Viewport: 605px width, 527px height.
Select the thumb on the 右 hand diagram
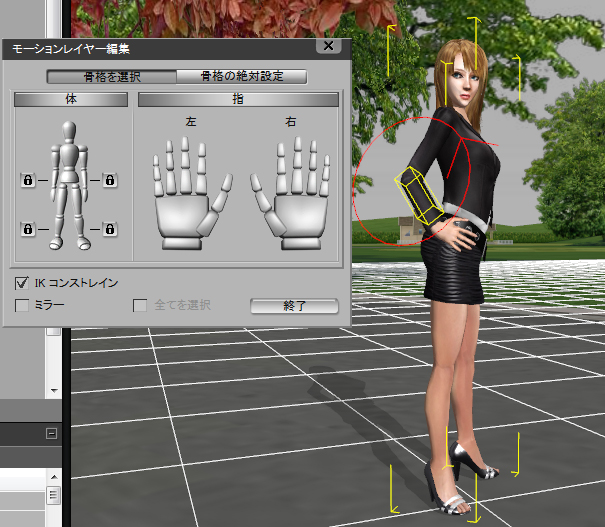(267, 204)
